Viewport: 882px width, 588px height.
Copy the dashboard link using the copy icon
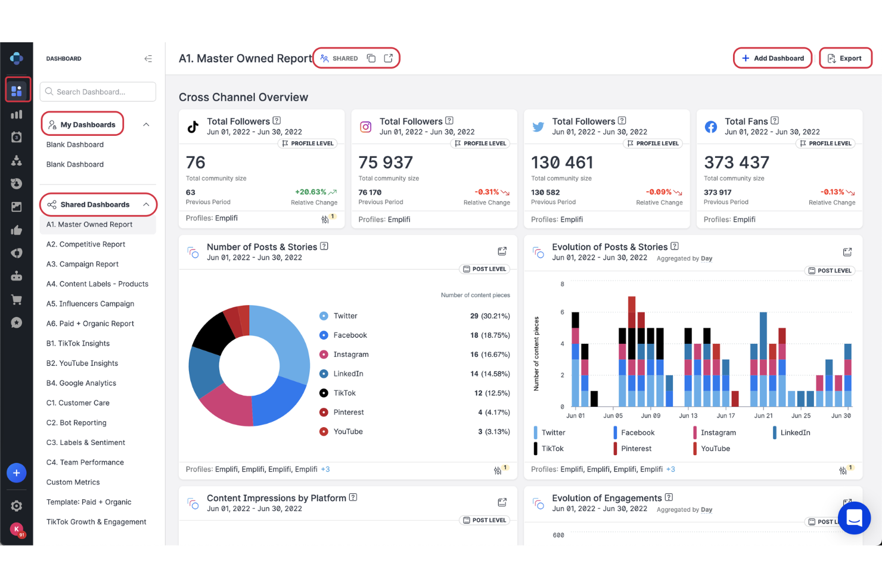pyautogui.click(x=371, y=58)
